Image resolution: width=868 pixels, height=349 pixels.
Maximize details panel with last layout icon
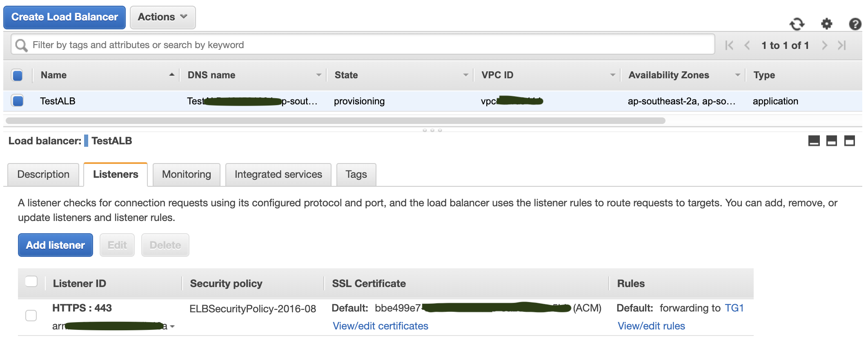point(850,141)
